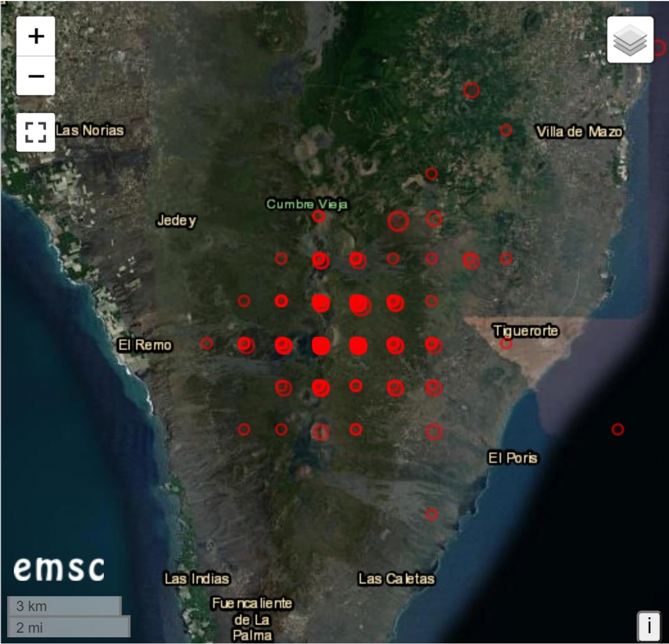Image resolution: width=669 pixels, height=644 pixels.
Task: Click the earthquake marker on Tiguerorte airport area
Action: coord(506,343)
